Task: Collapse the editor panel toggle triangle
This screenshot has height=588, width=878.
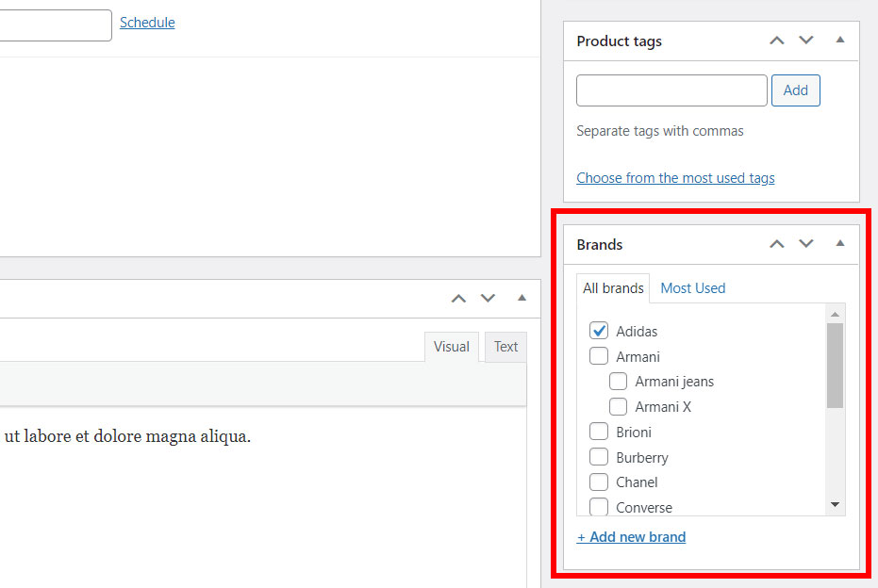Action: 522,298
